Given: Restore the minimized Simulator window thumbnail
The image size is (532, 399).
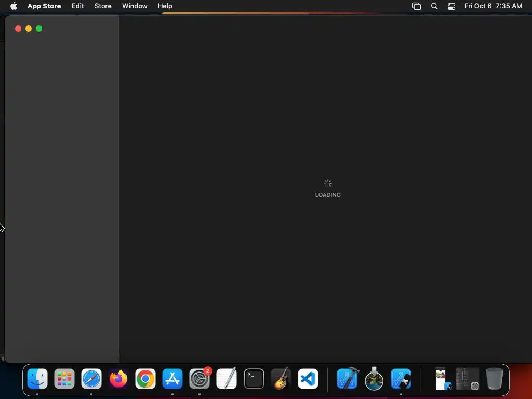Looking at the screenshot, I should click(x=443, y=378).
